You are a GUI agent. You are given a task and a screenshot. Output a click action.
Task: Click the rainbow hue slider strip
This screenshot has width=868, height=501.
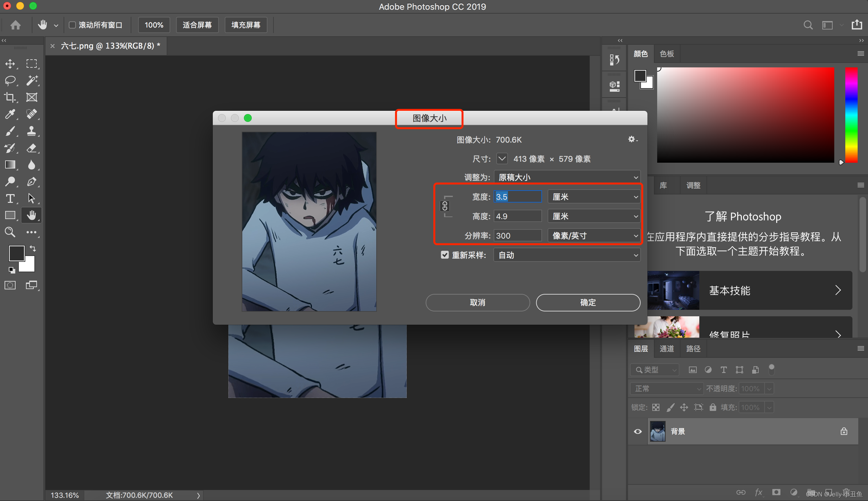click(851, 115)
